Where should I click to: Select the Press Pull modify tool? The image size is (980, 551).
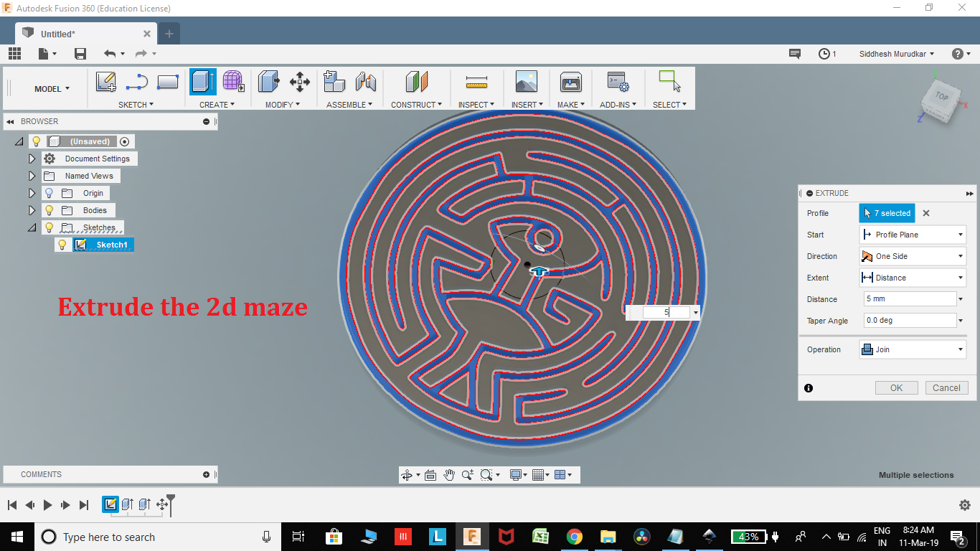click(x=268, y=82)
